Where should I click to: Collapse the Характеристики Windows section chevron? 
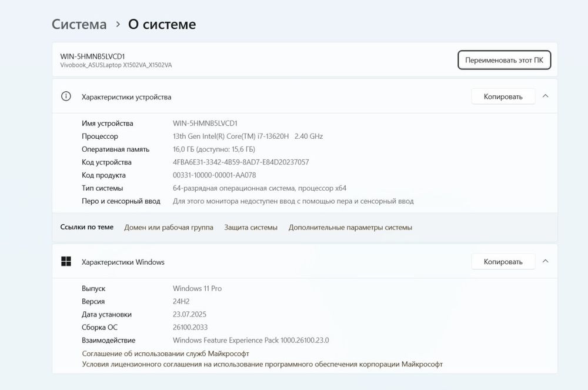pyautogui.click(x=546, y=261)
